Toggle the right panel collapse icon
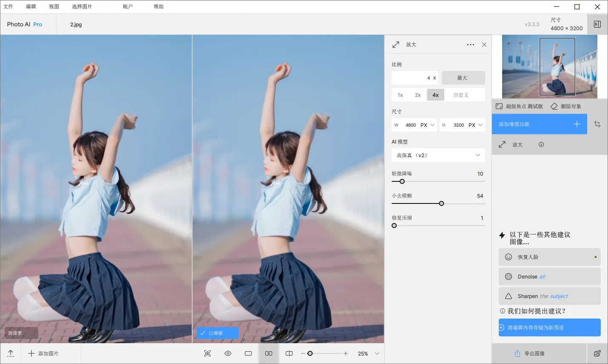608x364 pixels. [x=597, y=24]
